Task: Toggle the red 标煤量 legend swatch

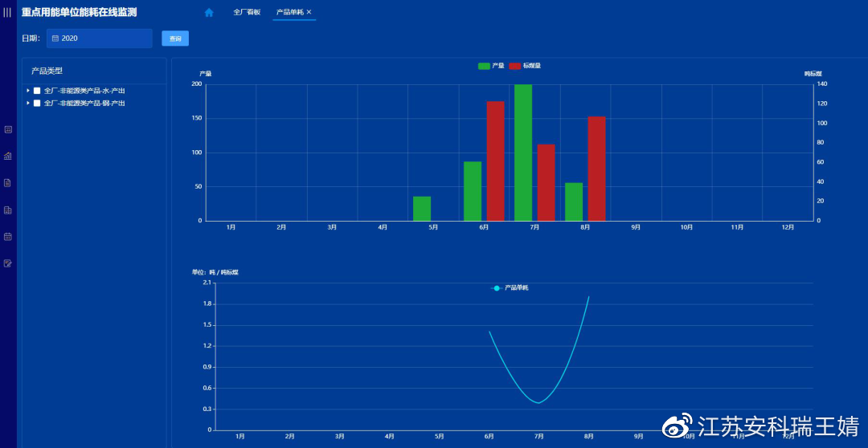Action: (515, 66)
